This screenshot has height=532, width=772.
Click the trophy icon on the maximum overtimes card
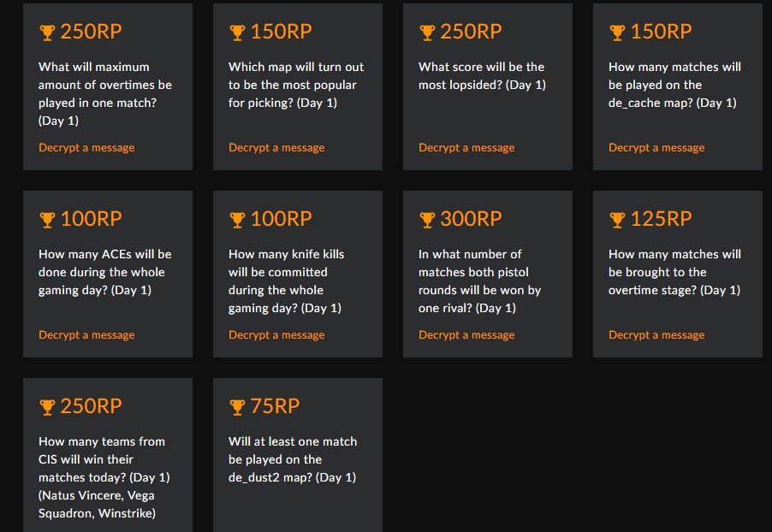[x=47, y=33]
